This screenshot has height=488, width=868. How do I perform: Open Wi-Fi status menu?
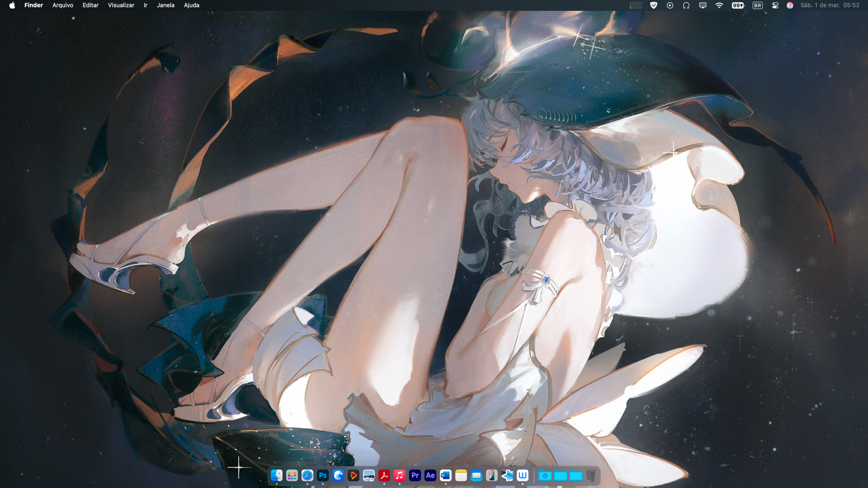point(719,5)
